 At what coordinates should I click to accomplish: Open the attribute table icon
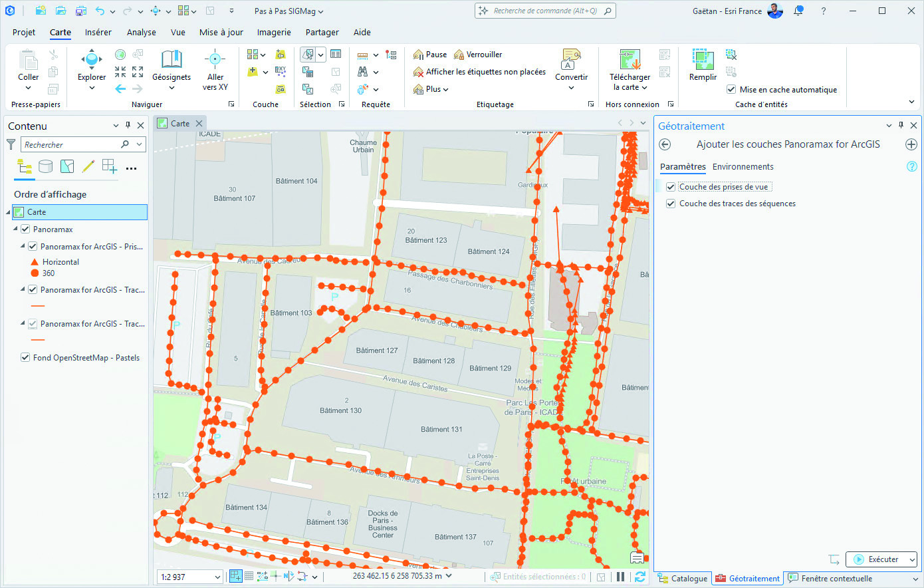click(x=336, y=55)
